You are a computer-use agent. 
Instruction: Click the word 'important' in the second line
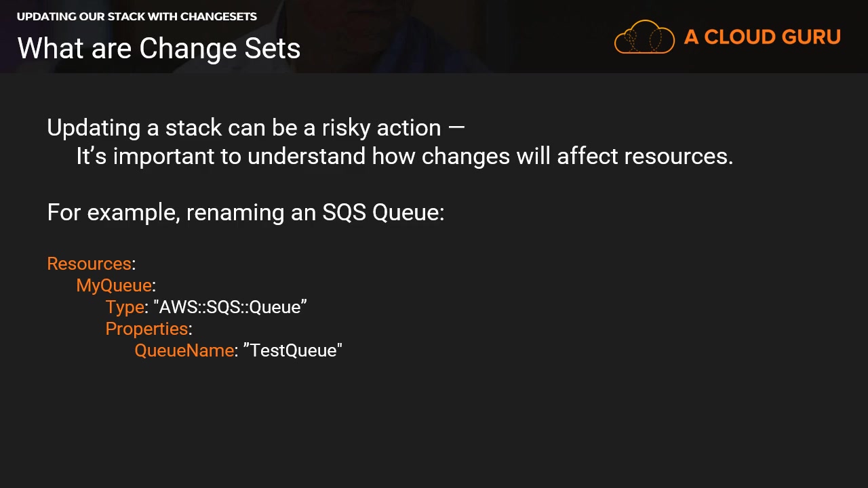click(x=163, y=157)
